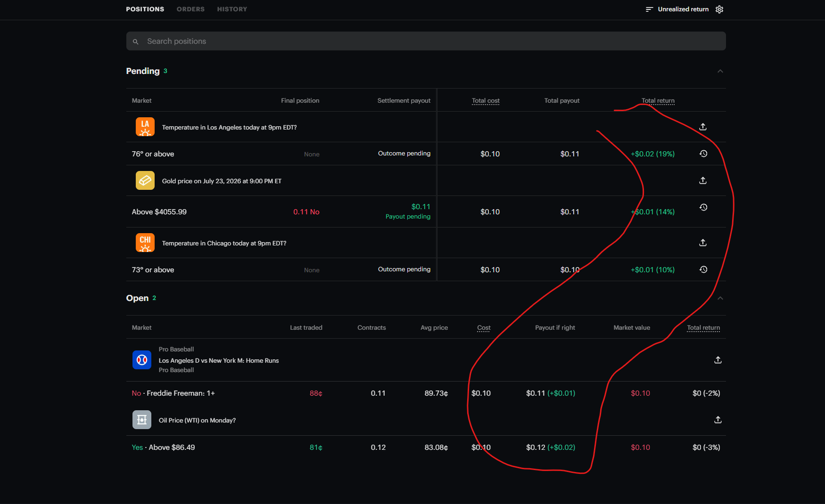Click the +$0.02 (19%) total return
825x504 pixels.
point(652,154)
